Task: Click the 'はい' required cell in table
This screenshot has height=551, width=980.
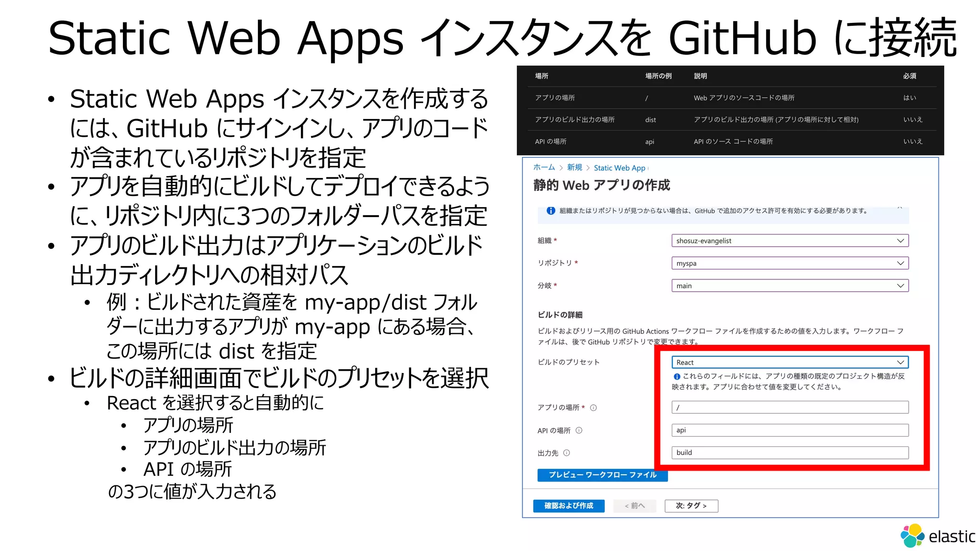Action: (910, 98)
